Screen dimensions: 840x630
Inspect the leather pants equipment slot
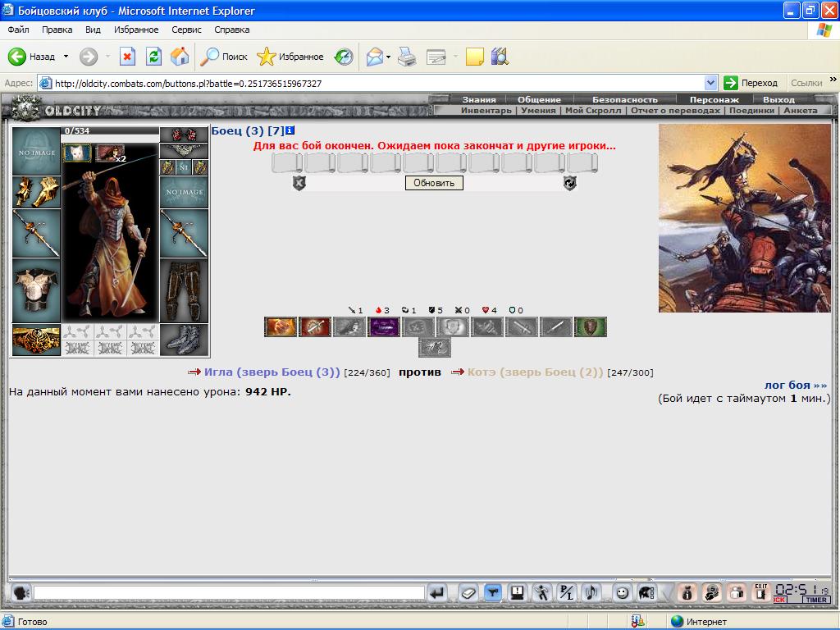(184, 291)
